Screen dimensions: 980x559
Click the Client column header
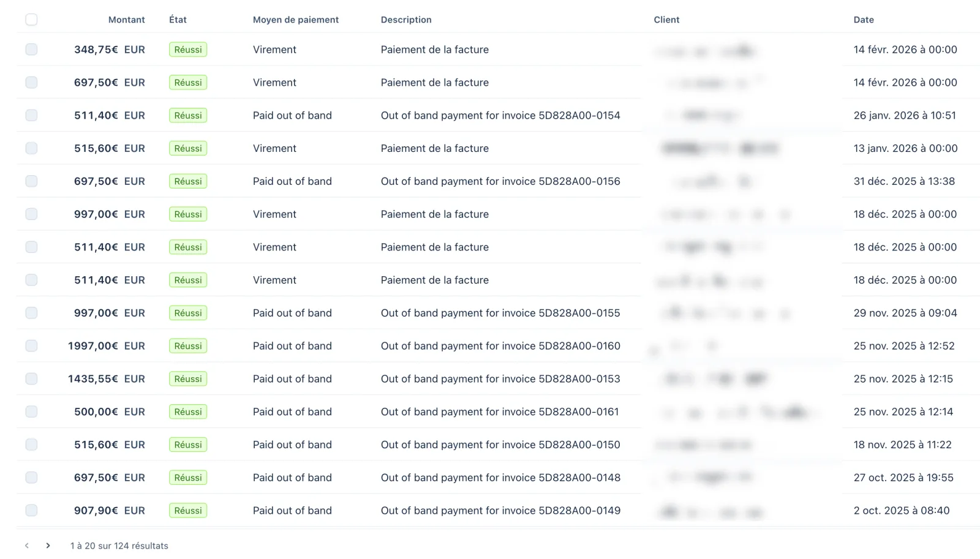[x=666, y=20]
